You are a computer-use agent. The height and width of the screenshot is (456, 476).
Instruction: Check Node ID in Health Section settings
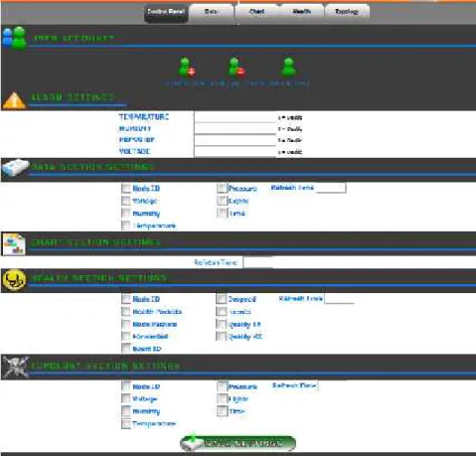(126, 299)
